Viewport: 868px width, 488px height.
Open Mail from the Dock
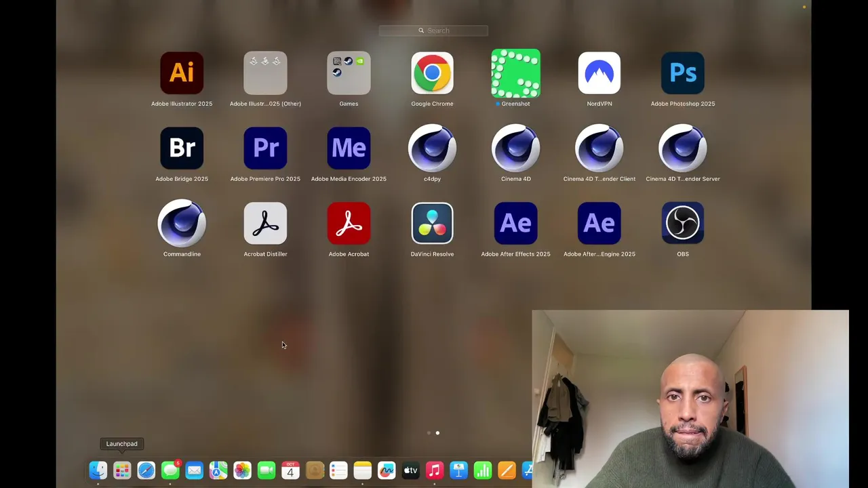click(194, 470)
